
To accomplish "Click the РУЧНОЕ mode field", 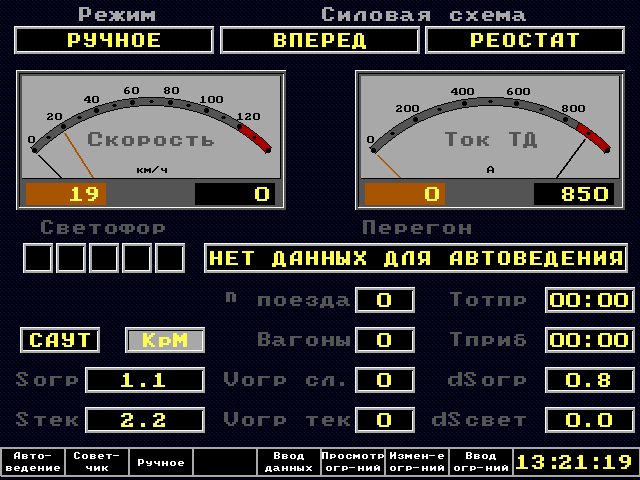I will pyautogui.click(x=114, y=40).
